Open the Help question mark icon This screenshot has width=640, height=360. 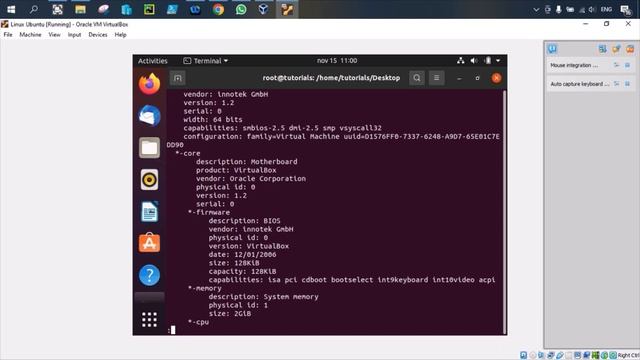pyautogui.click(x=149, y=275)
